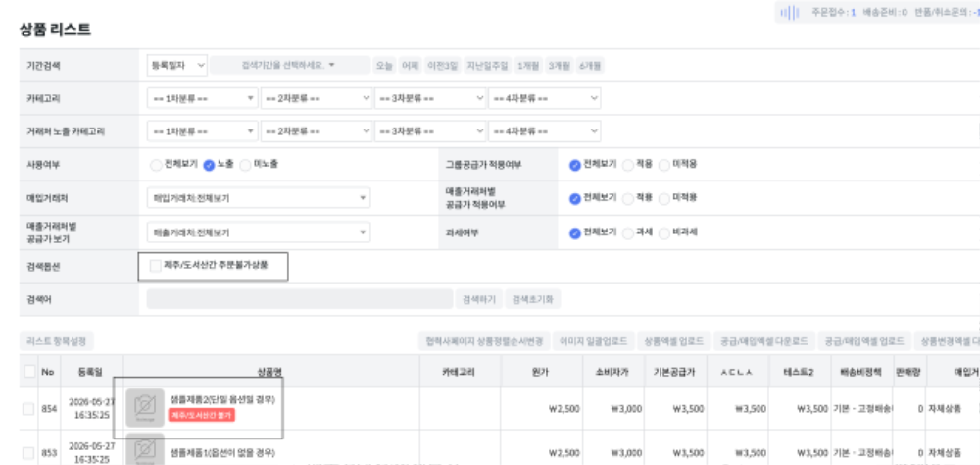Select 전체보기 radio under 사용여부
The image size is (980, 465).
[156, 165]
